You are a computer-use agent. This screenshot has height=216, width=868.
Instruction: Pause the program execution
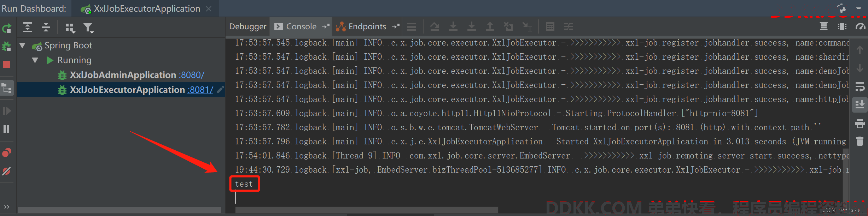[x=7, y=129]
